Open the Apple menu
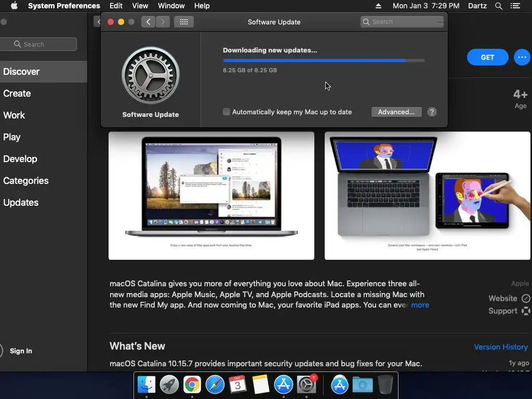This screenshot has height=399, width=532. (x=14, y=6)
